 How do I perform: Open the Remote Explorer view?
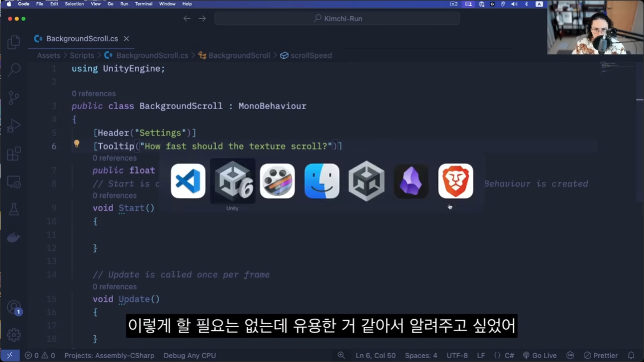(13, 182)
